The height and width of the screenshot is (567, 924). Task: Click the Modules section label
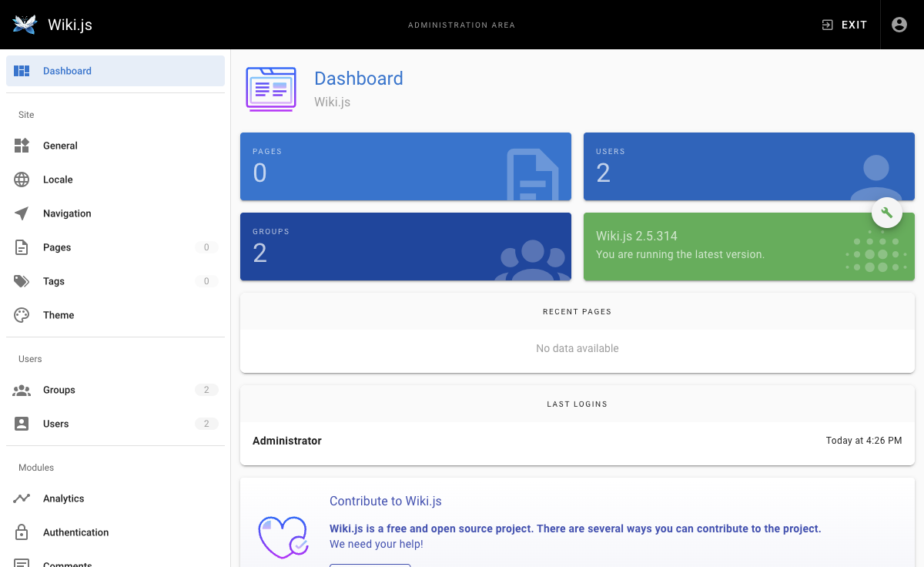pyautogui.click(x=36, y=468)
